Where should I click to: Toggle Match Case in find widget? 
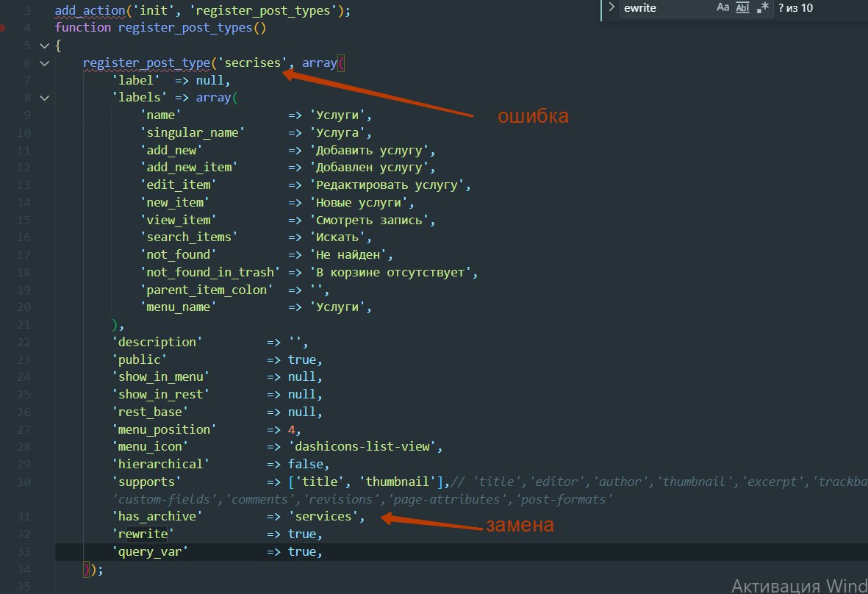click(x=723, y=8)
